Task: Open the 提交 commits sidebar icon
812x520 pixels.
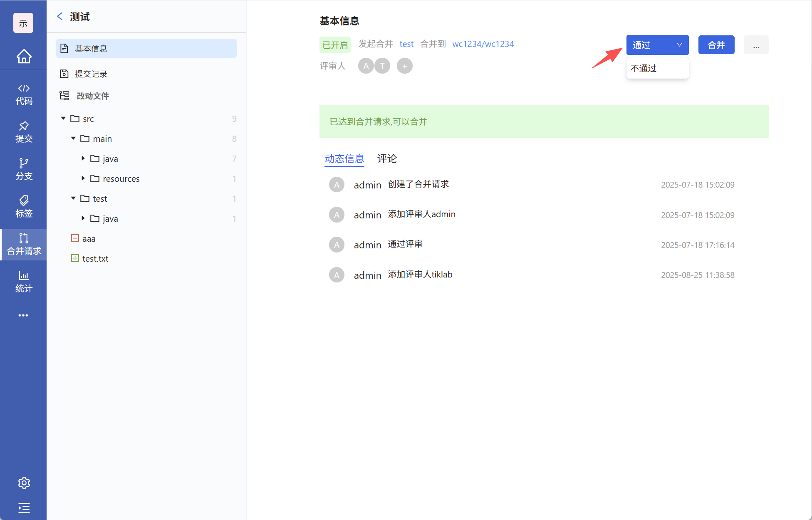Action: point(24,132)
